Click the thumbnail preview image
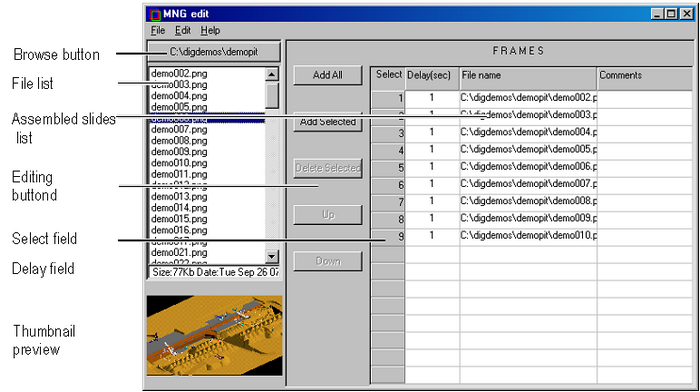Image resolution: width=700 pixels, height=392 pixels. click(215, 335)
